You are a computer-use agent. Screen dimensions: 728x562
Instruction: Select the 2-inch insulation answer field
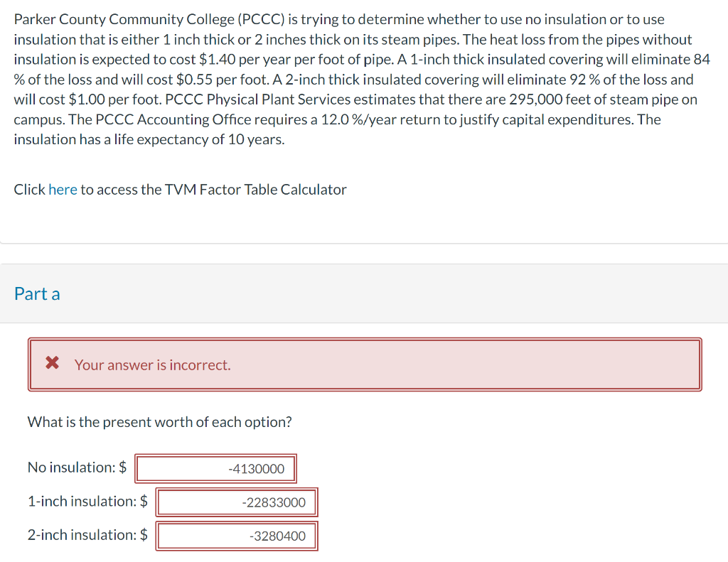[x=237, y=535]
